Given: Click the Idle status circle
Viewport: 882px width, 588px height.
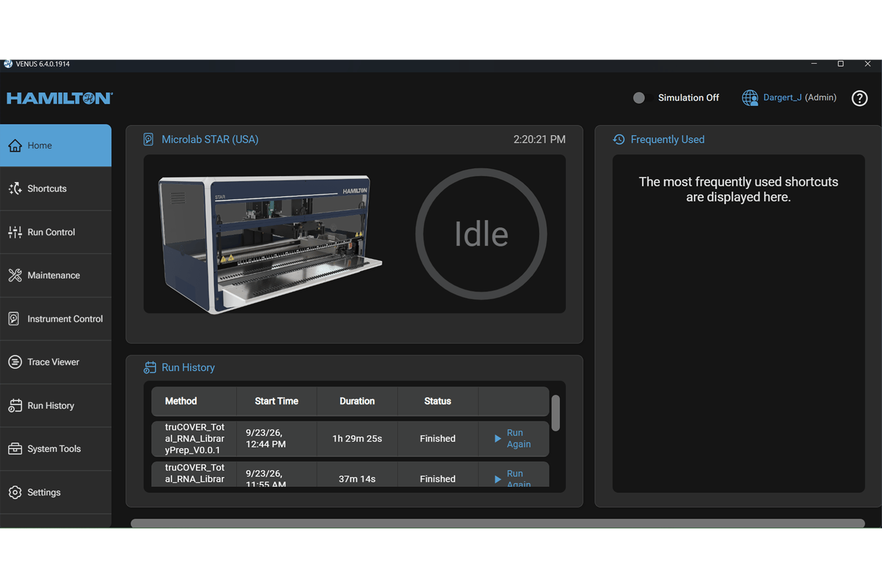Looking at the screenshot, I should click(481, 234).
